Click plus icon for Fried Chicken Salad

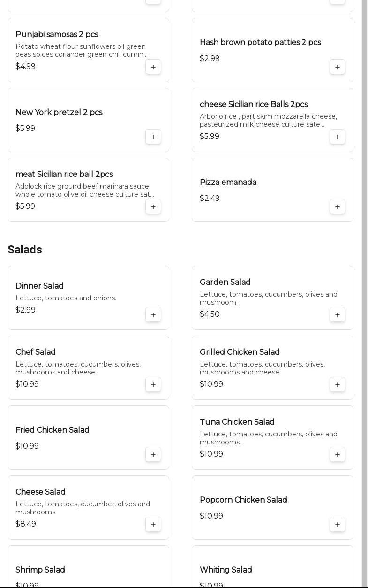pyautogui.click(x=153, y=454)
